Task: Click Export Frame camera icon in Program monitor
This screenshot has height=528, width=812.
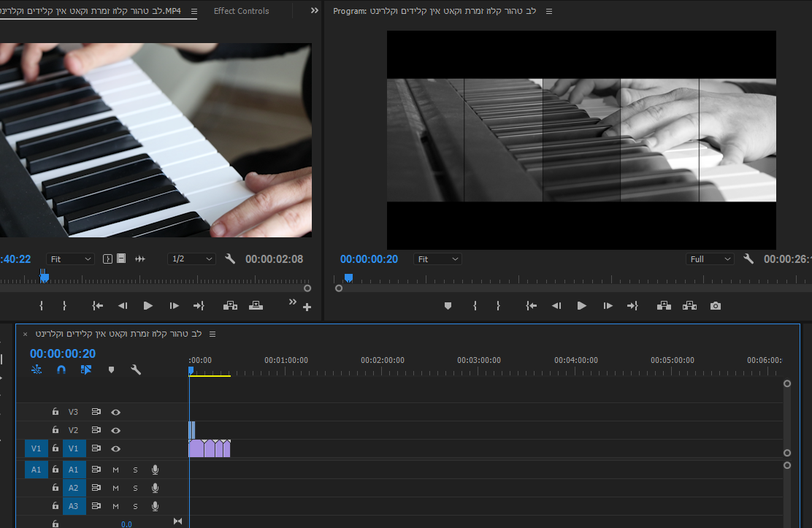Action: [716, 306]
